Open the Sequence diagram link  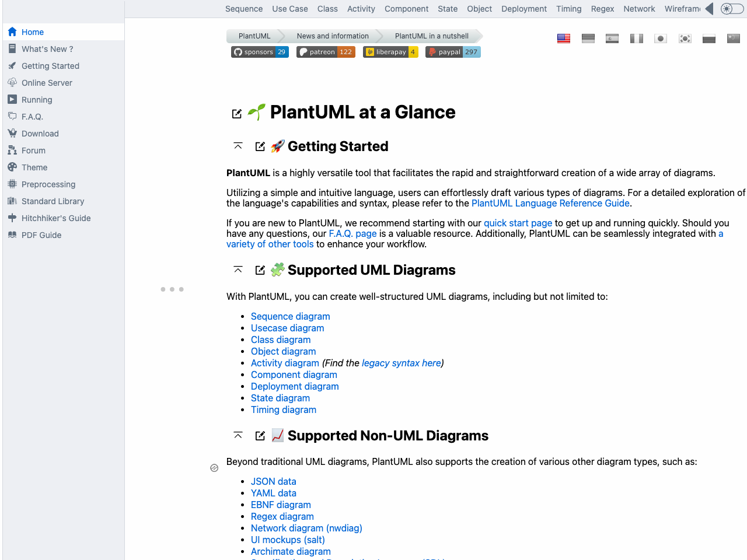(x=291, y=316)
